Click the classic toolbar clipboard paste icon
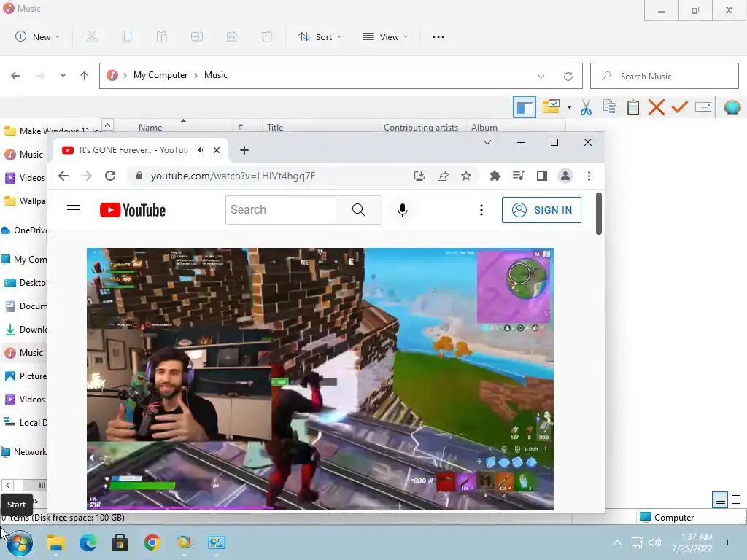Viewport: 747px width, 560px height. (633, 107)
